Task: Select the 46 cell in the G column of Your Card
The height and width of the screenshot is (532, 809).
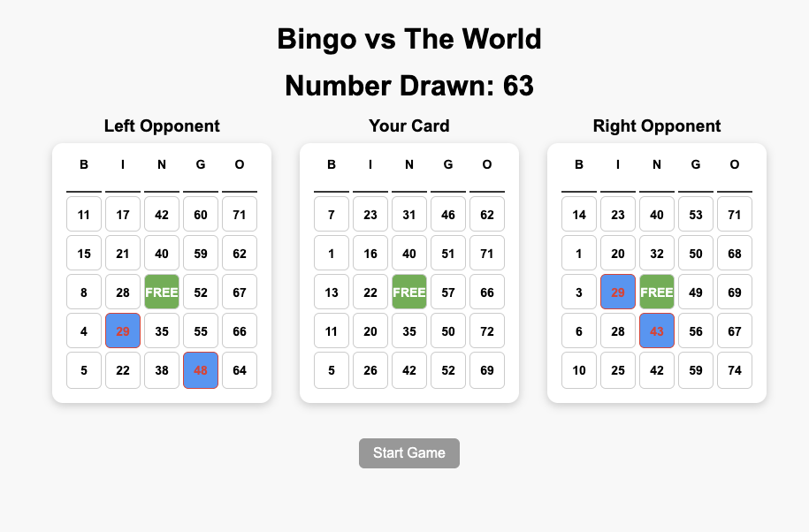Action: coord(447,214)
